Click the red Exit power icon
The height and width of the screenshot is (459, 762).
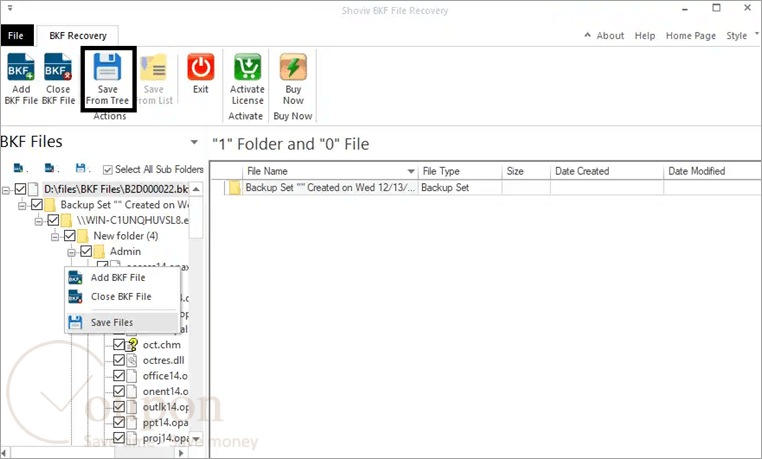201,67
